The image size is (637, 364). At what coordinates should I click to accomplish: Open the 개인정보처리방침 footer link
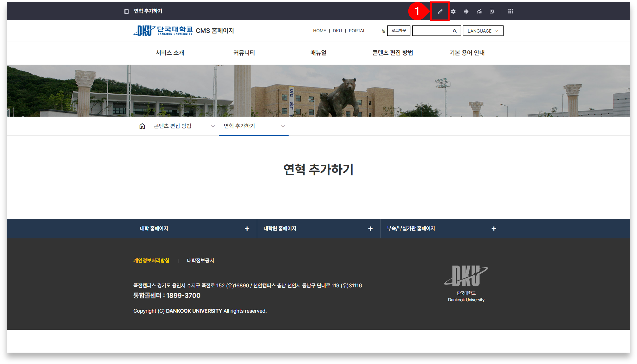(x=151, y=260)
